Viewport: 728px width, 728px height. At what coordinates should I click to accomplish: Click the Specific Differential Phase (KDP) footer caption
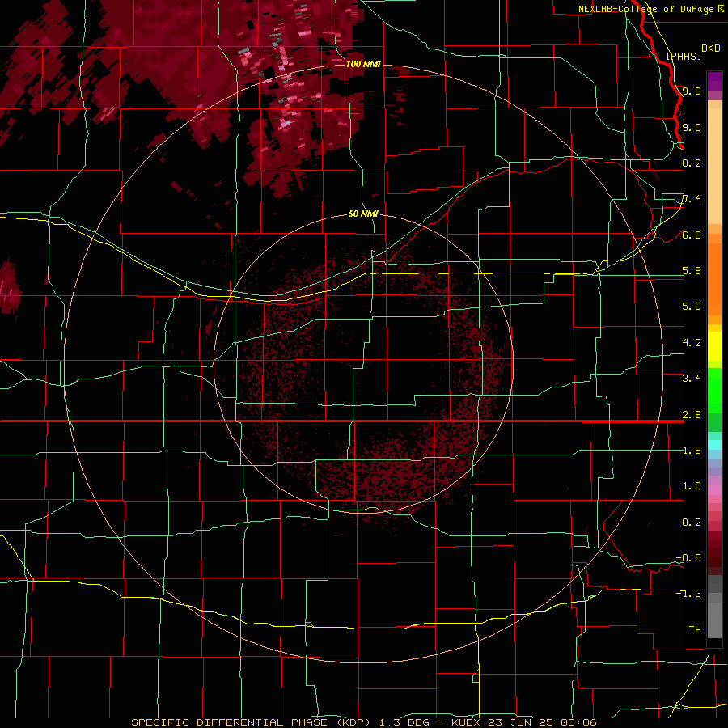pyautogui.click(x=363, y=722)
